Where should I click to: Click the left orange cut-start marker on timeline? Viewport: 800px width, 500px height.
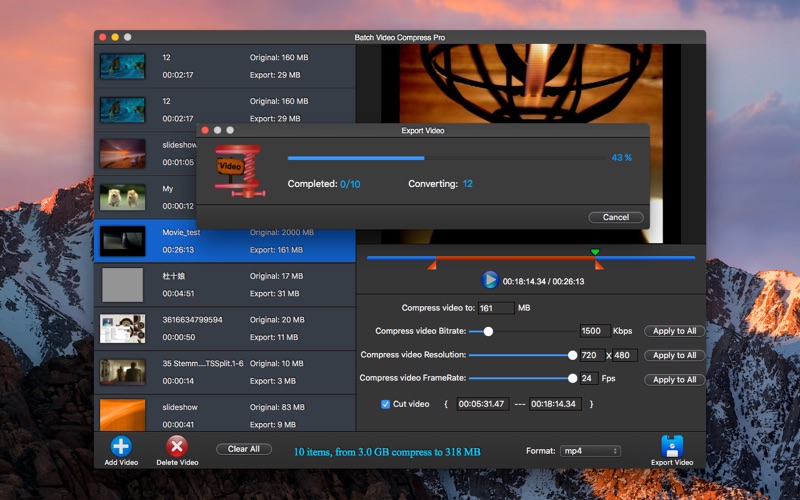[432, 265]
